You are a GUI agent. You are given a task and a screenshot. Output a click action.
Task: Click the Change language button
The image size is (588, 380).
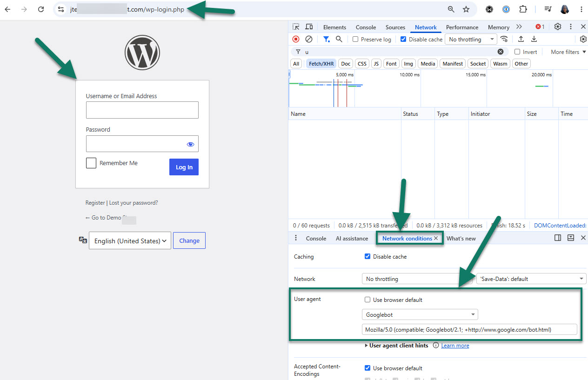point(189,240)
